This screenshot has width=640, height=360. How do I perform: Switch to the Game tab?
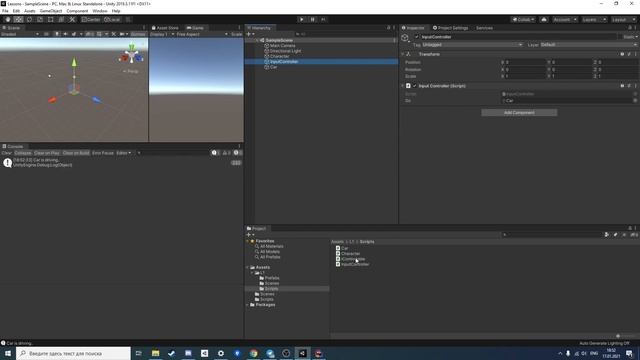[195, 28]
